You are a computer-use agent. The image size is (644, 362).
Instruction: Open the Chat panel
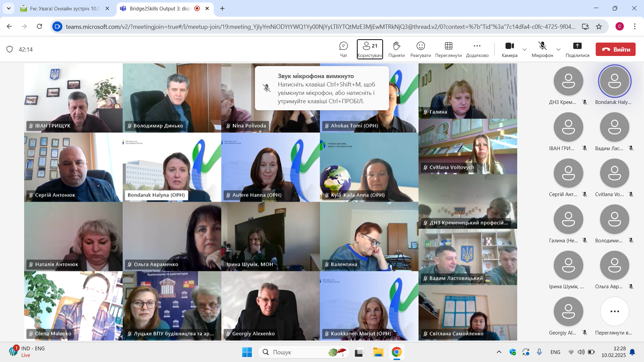(343, 49)
